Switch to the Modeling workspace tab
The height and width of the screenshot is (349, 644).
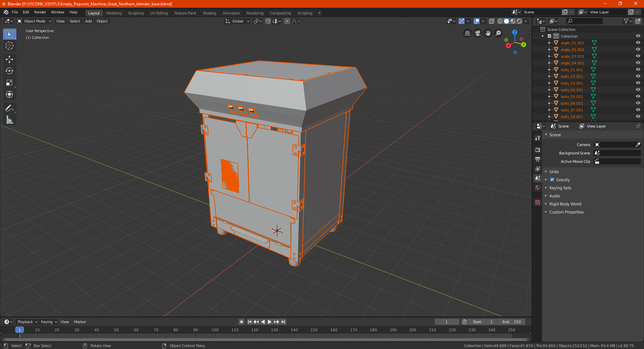coord(114,13)
